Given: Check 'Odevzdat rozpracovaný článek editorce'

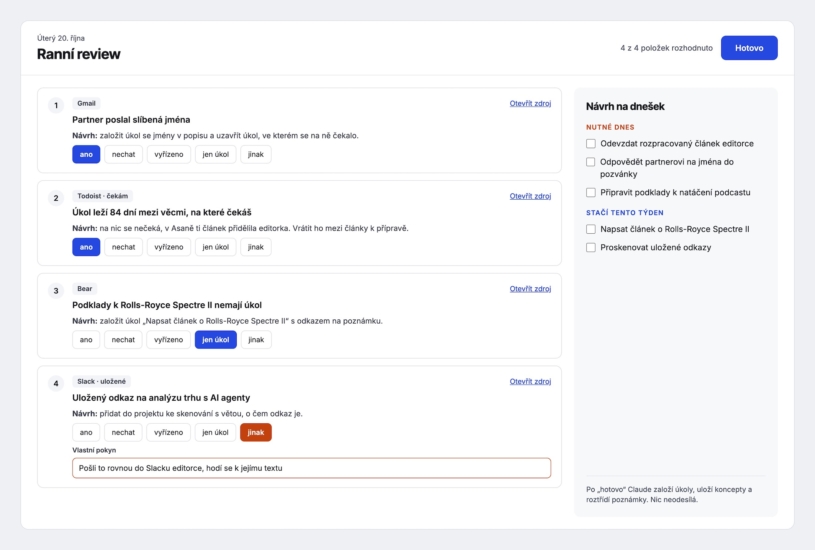Looking at the screenshot, I should 591,143.
